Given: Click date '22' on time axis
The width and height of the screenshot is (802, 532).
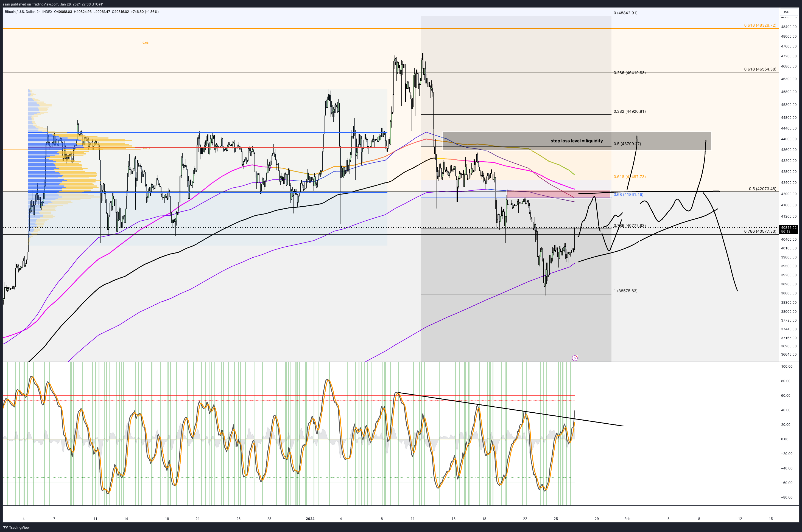Looking at the screenshot, I should 525,519.
